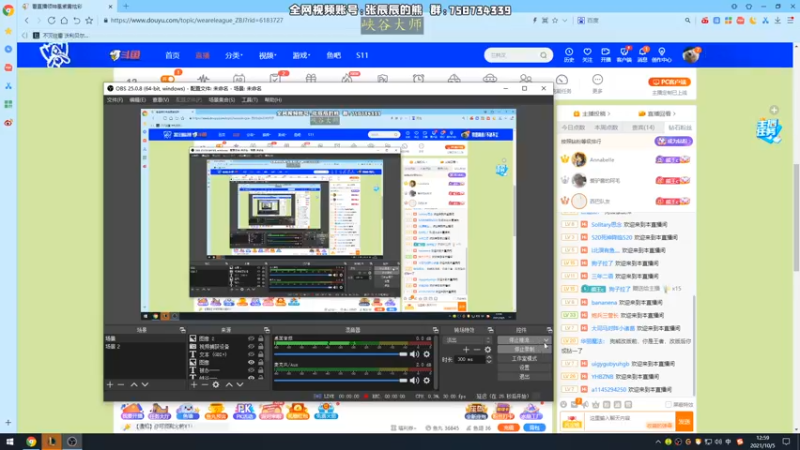Open scene transition properties gear
The height and width of the screenshot is (450, 800).
coord(488,349)
